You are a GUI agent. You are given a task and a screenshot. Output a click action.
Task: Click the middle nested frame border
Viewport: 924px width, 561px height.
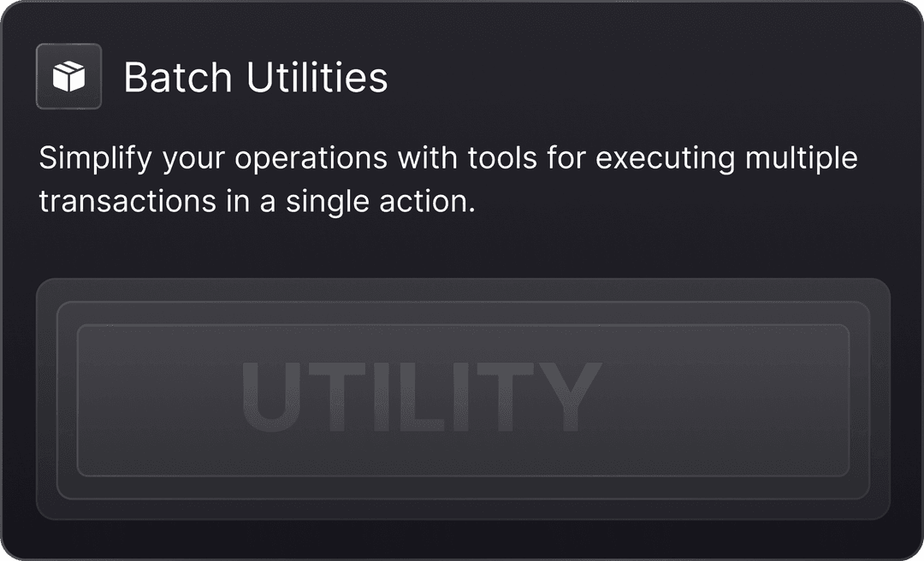pos(462,303)
